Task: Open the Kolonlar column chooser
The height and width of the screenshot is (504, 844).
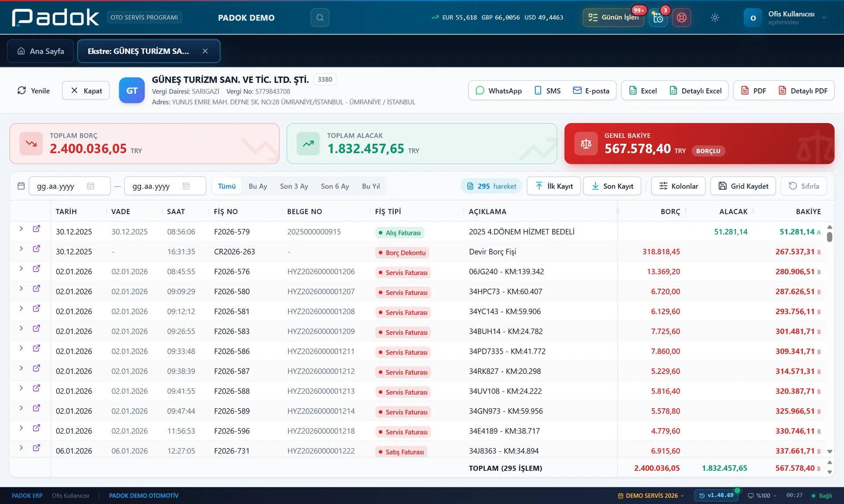Action: click(678, 186)
